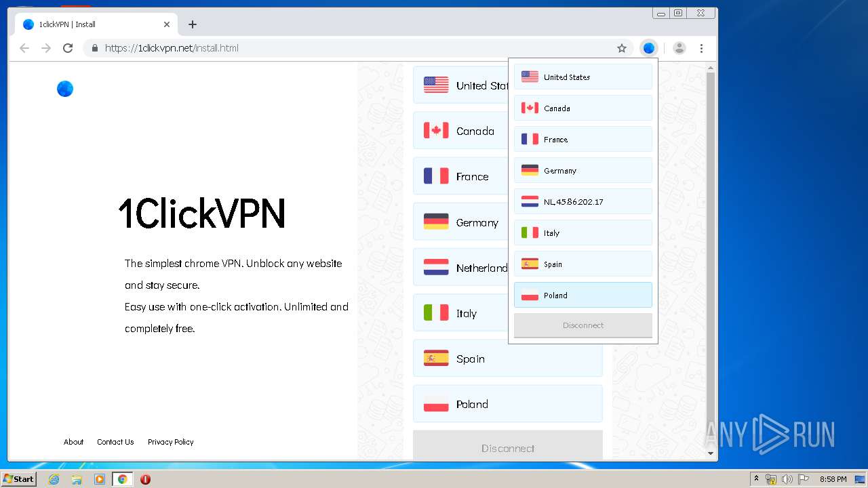868x488 pixels.
Task: Click the 1clickVPN extension icon in toolbar
Action: coord(649,48)
